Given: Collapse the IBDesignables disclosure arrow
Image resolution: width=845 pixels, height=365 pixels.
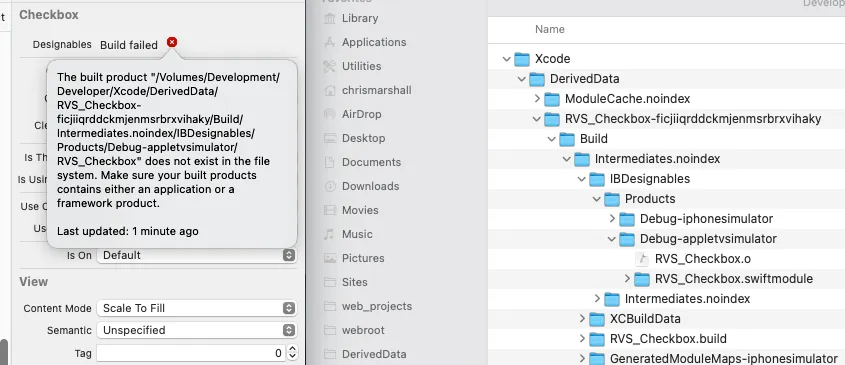Looking at the screenshot, I should [x=581, y=178].
